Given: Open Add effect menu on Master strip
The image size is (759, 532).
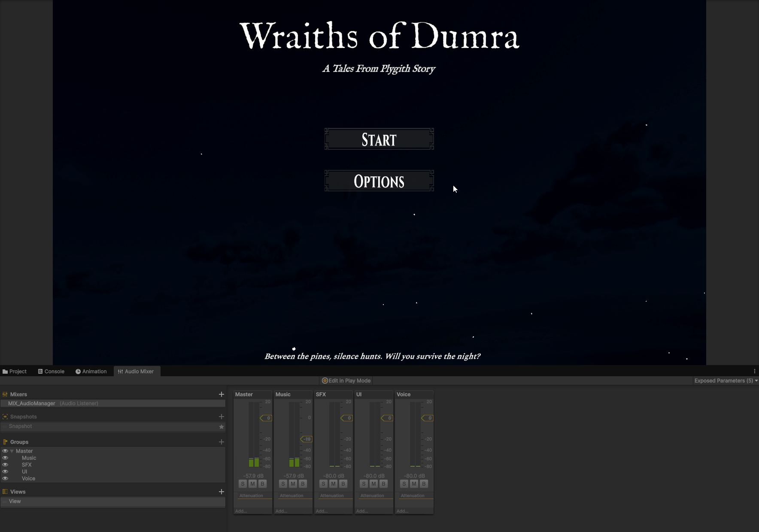Looking at the screenshot, I should point(241,511).
